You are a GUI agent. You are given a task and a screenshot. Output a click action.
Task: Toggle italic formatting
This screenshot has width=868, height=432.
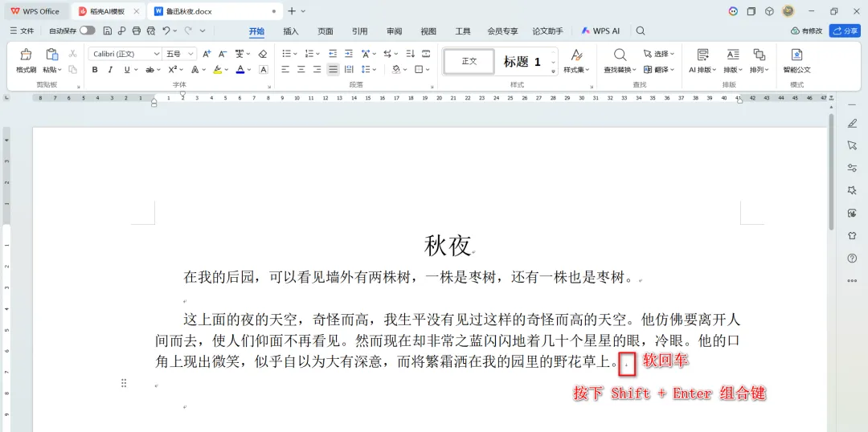110,70
